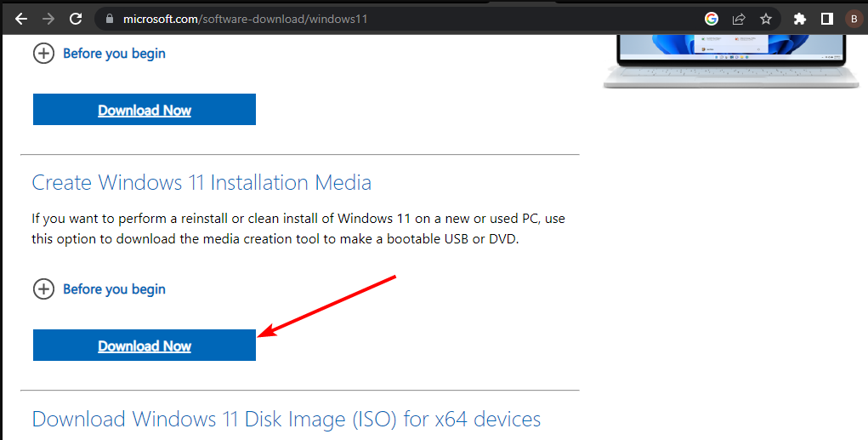Expand Before you begin under Installation Media
The image size is (868, 440).
tap(43, 289)
